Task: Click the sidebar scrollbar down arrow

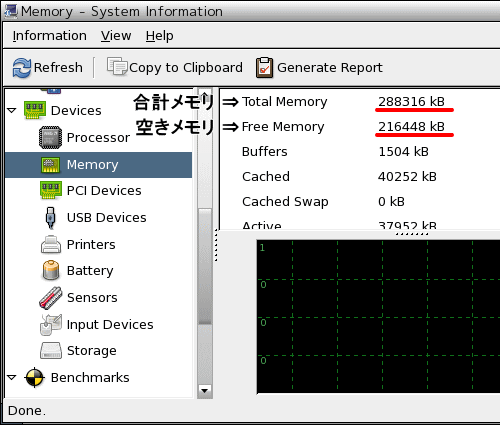Action: 205,390
